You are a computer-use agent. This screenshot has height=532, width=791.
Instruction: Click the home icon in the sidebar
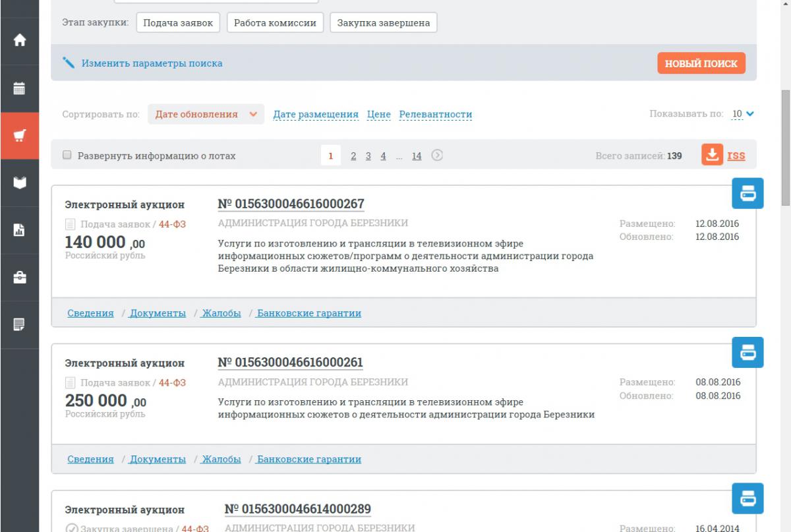click(20, 40)
